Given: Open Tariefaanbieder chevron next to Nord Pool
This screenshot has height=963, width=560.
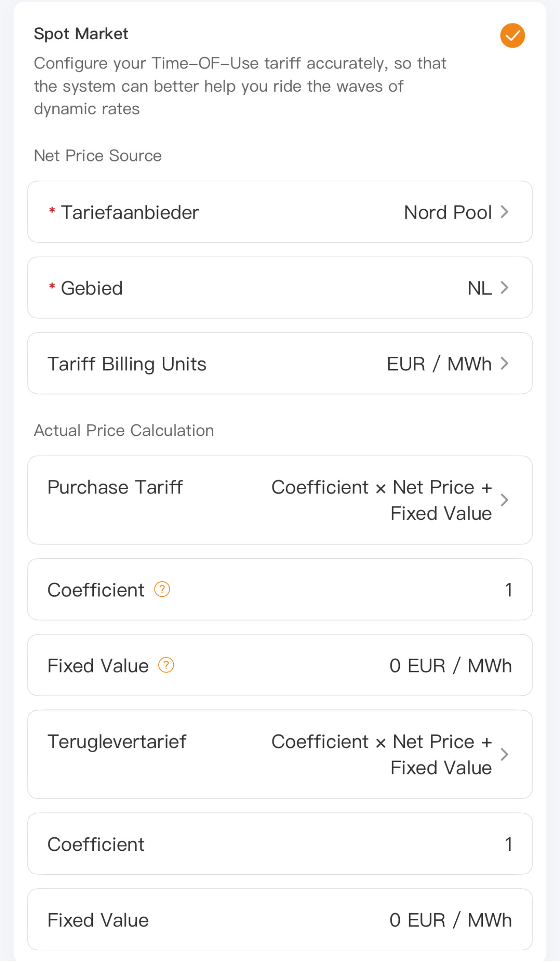Looking at the screenshot, I should [x=505, y=212].
